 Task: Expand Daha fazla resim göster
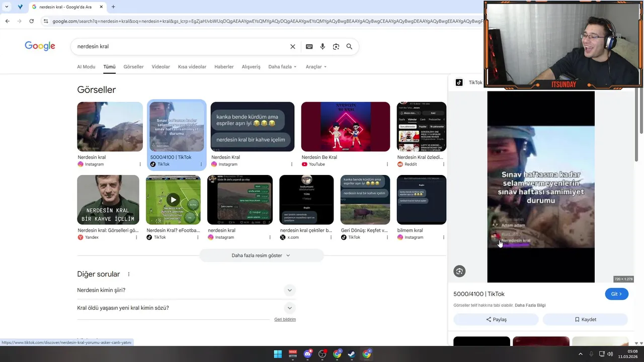261,255
